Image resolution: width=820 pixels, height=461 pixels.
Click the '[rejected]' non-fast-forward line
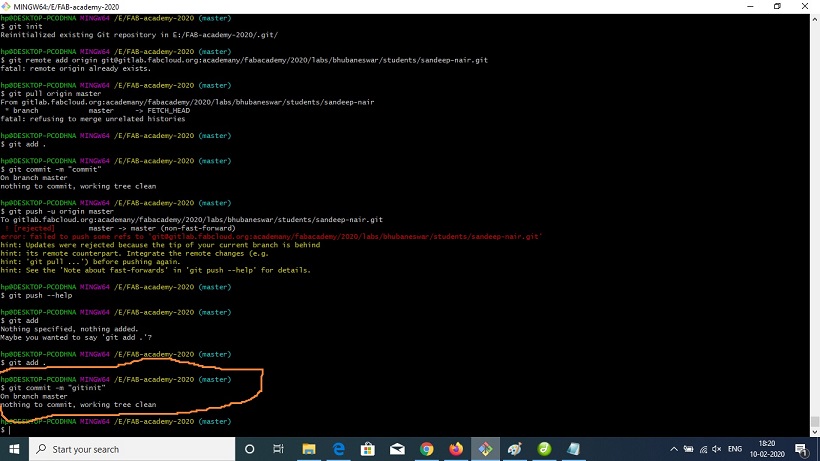point(120,228)
